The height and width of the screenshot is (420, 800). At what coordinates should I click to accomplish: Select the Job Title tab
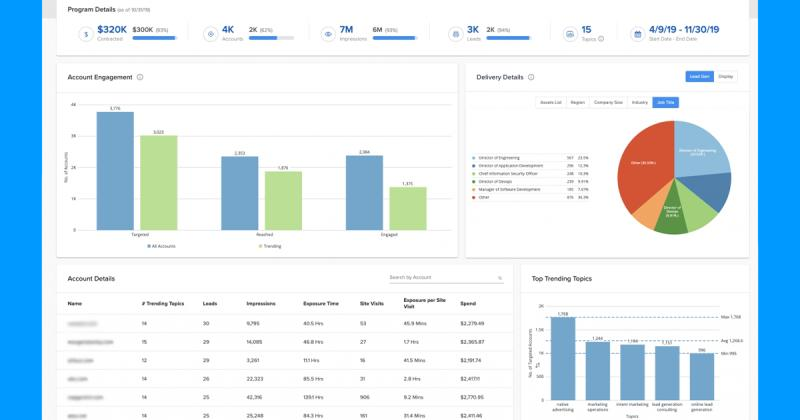click(665, 103)
